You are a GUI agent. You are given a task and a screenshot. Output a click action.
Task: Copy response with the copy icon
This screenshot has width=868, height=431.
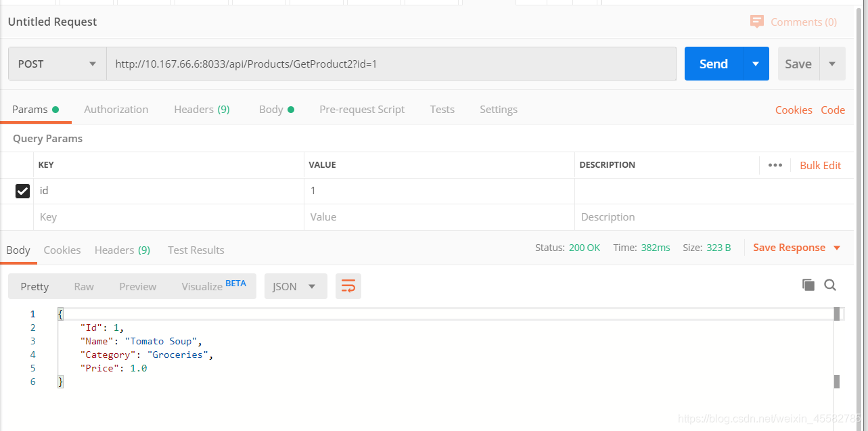coord(808,285)
